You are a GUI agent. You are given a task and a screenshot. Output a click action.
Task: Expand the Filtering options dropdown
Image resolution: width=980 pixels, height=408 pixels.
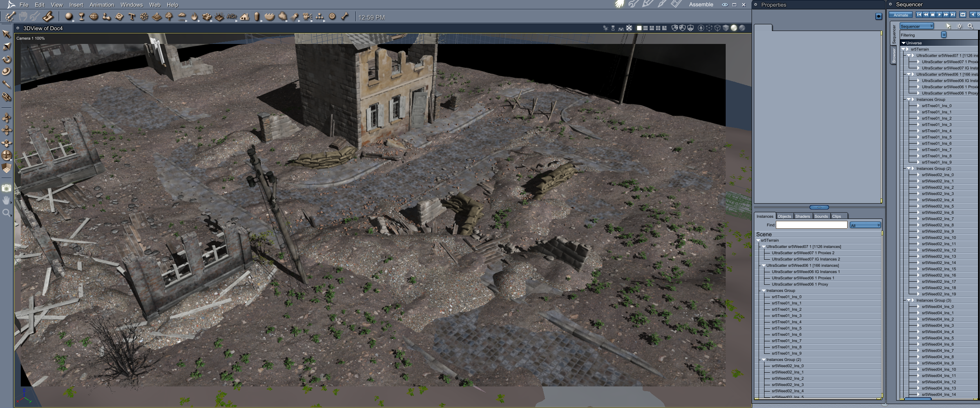tap(944, 35)
